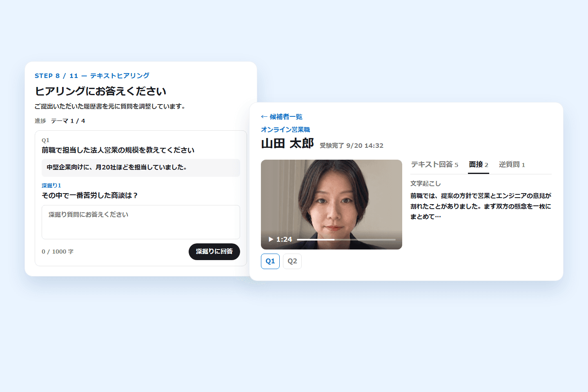Go back to 候補者一覧
This screenshot has width=588, height=392.
(x=282, y=117)
